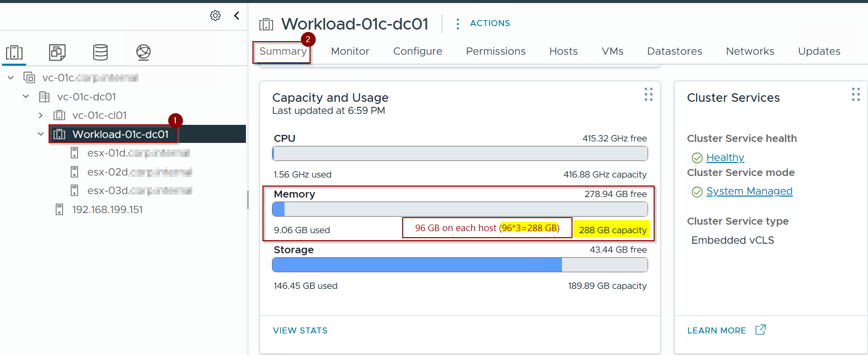Switch to the Monitor tab

350,51
